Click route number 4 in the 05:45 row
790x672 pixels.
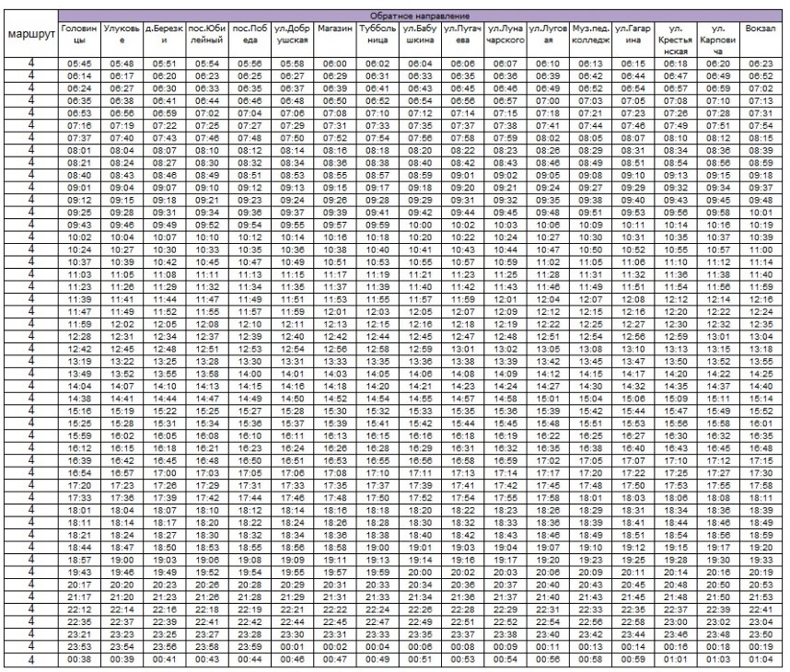point(31,63)
